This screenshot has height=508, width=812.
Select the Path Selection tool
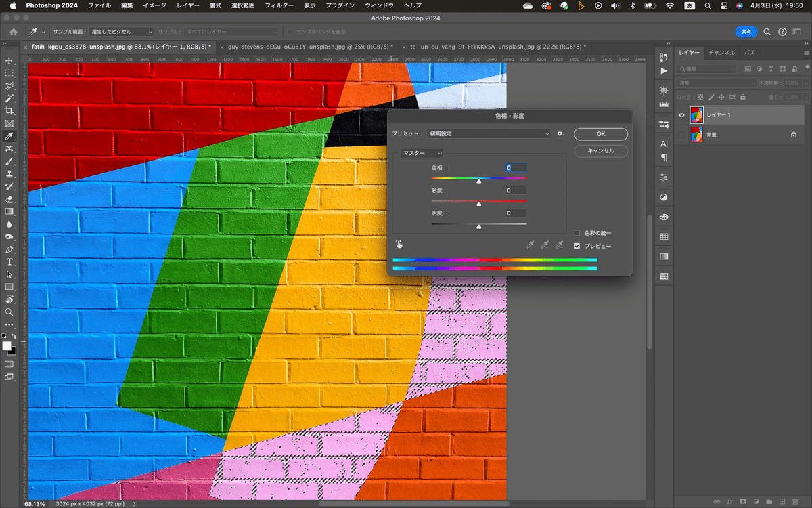(x=9, y=274)
